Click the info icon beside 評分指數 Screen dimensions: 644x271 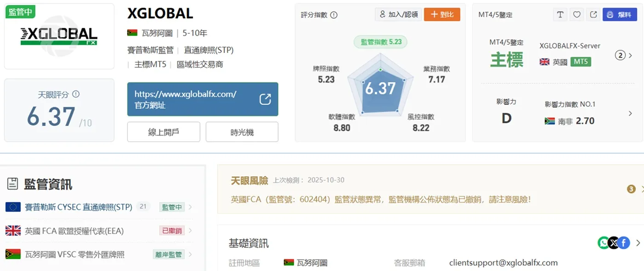pos(334,15)
